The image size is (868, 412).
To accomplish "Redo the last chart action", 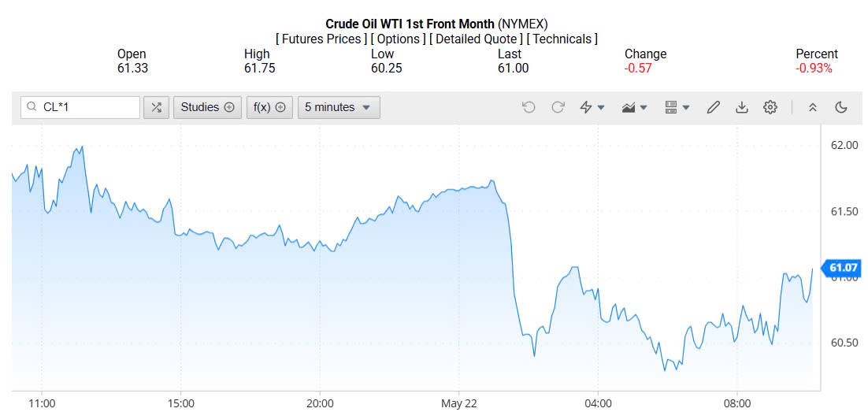I will [558, 107].
